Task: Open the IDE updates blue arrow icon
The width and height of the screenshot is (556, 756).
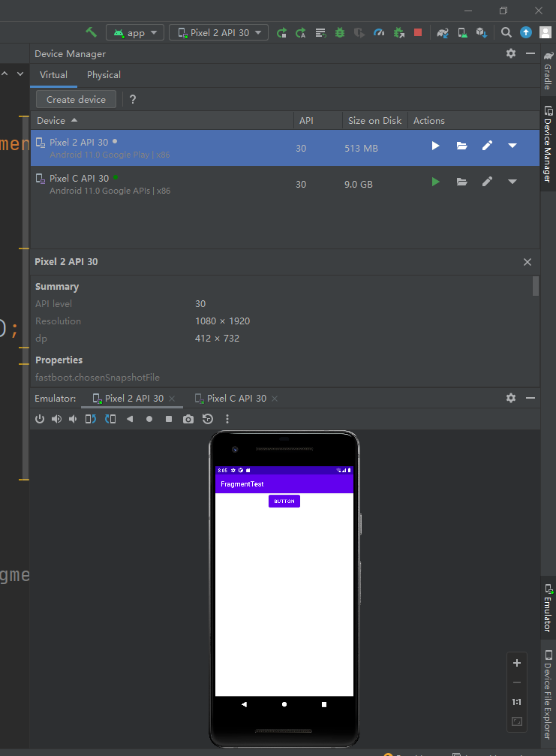Action: point(526,32)
